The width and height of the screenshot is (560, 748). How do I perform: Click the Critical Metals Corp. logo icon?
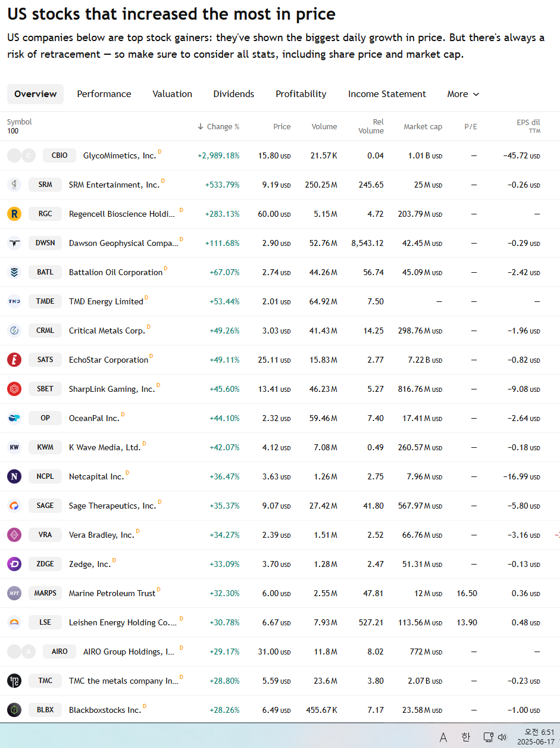point(14,331)
